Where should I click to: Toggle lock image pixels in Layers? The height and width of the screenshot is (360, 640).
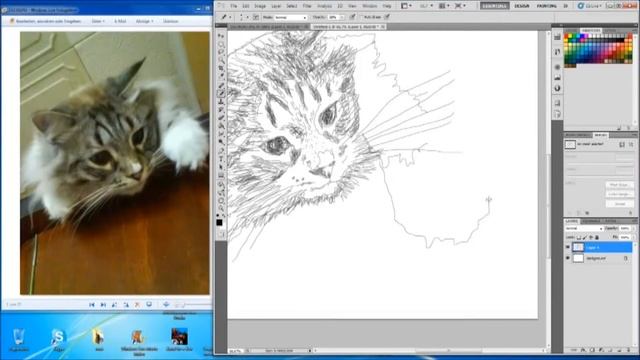click(585, 237)
